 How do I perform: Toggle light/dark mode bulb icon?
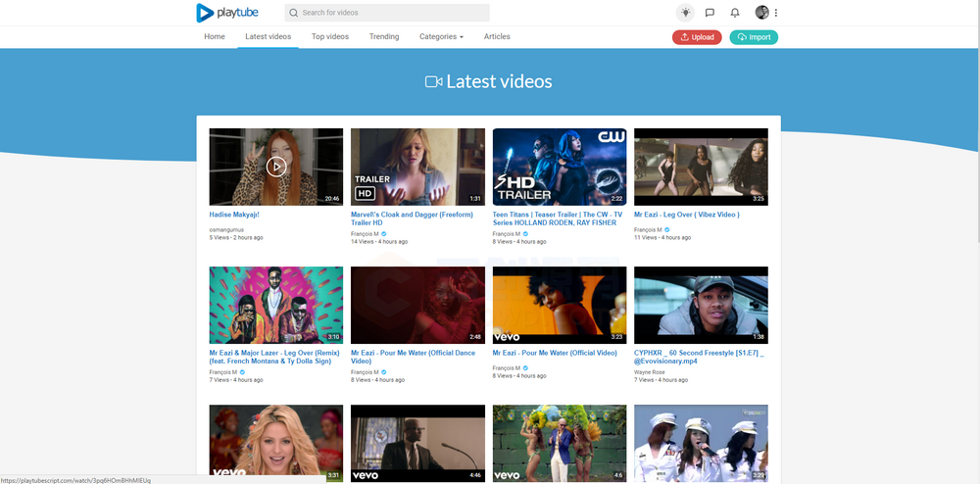pyautogui.click(x=685, y=13)
